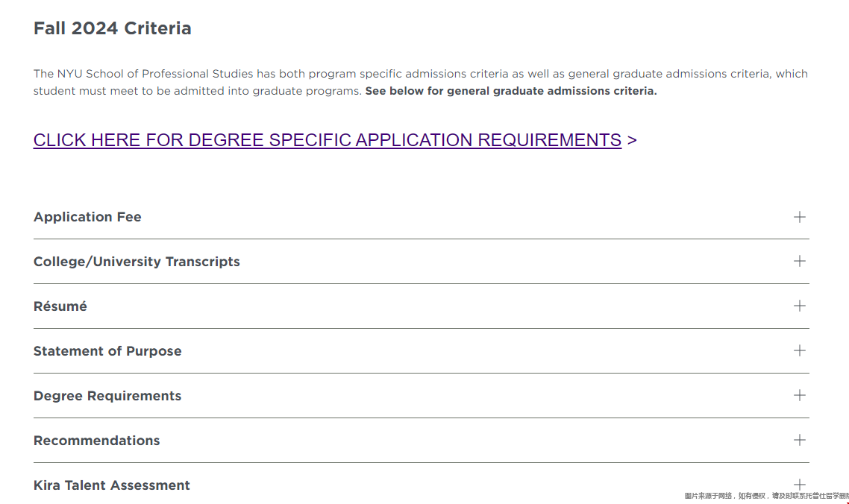
Task: Expand the Statement of Purpose heading
Action: (107, 351)
